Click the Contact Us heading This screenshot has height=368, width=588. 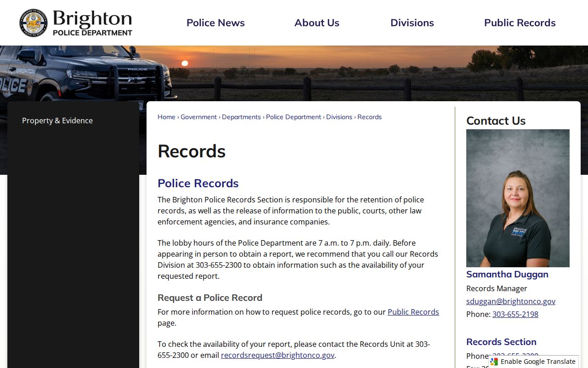tap(496, 121)
